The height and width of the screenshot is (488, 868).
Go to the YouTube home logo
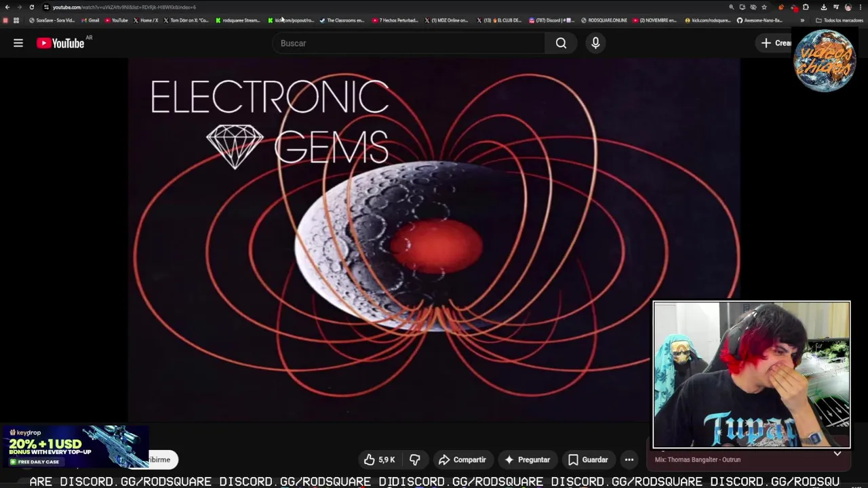60,43
